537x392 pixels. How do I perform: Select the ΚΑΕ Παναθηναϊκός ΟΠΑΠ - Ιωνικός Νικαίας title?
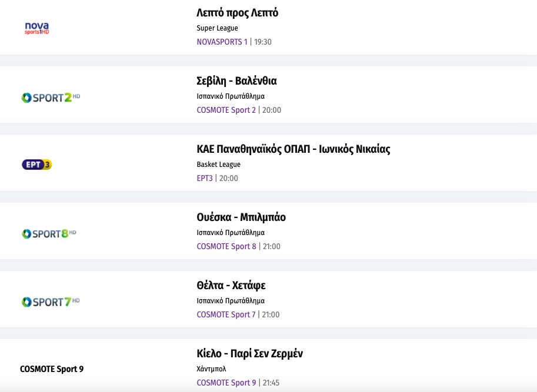pos(293,149)
